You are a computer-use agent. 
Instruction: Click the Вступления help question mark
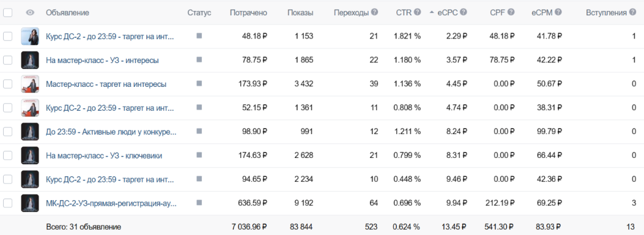click(x=634, y=12)
